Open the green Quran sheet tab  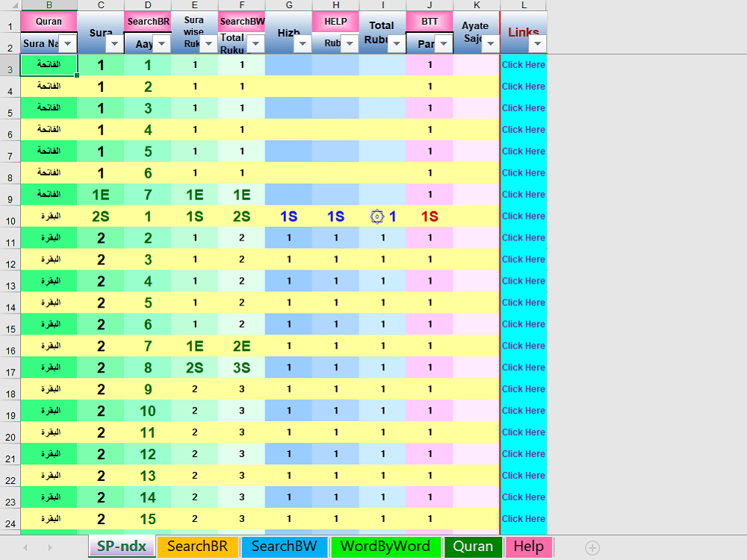pyautogui.click(x=473, y=547)
